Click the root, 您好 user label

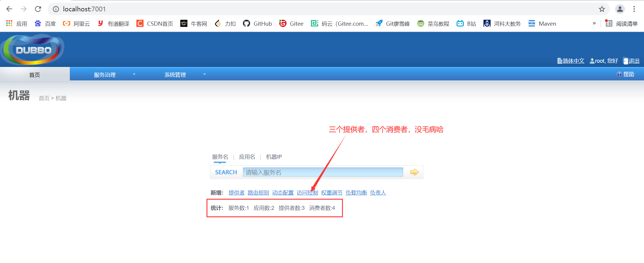(604, 61)
